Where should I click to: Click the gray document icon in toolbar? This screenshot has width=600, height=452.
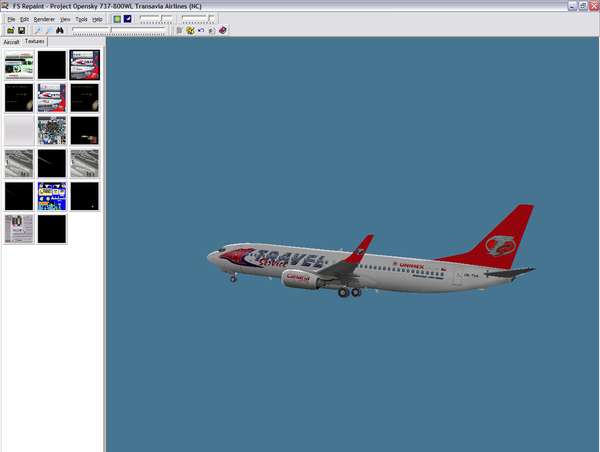click(x=179, y=30)
